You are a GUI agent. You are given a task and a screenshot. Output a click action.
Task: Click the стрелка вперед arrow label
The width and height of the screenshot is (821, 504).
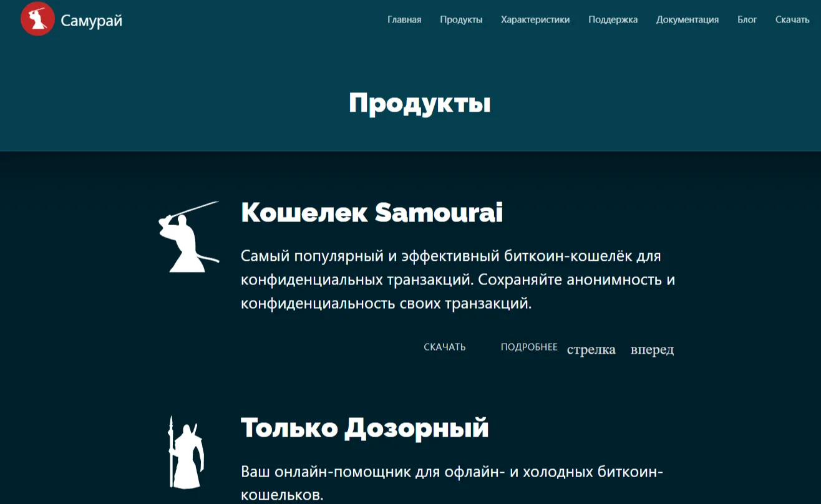620,350
